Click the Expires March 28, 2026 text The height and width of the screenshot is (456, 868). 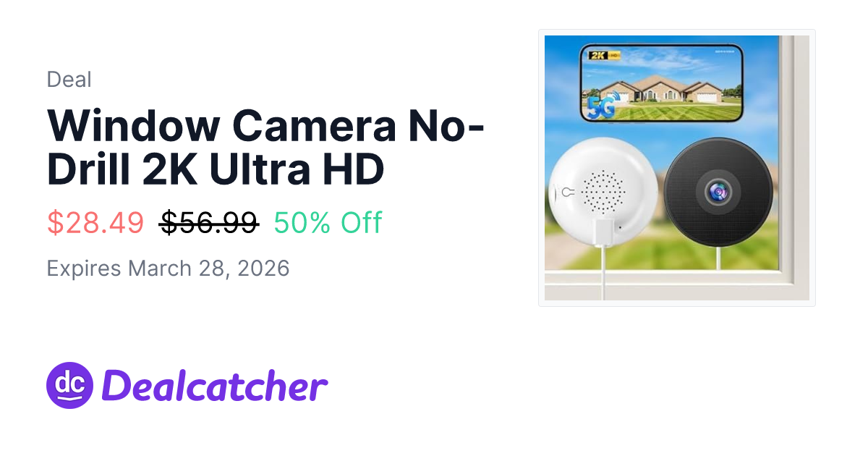[168, 269]
